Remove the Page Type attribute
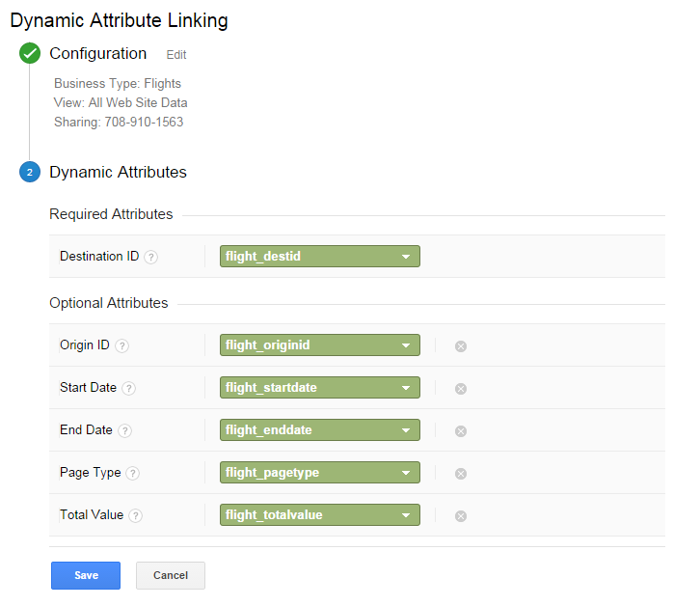The image size is (700, 606). pos(461,473)
